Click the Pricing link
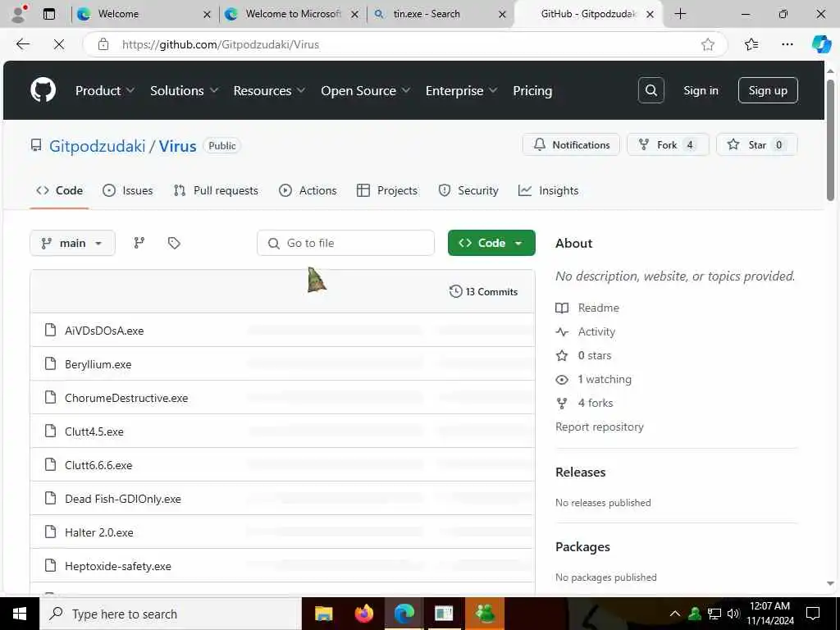This screenshot has width=840, height=630. 532,90
